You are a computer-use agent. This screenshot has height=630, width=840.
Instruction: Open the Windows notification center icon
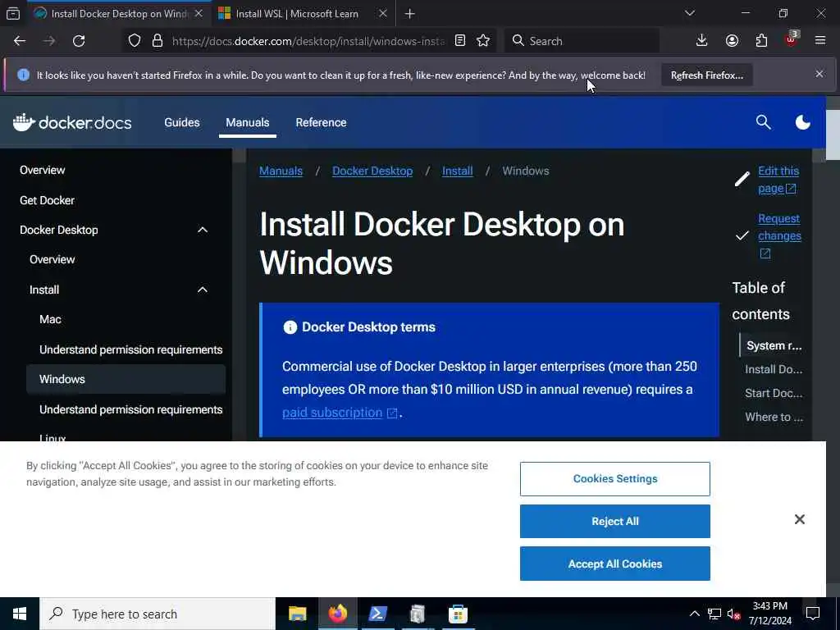tap(813, 614)
